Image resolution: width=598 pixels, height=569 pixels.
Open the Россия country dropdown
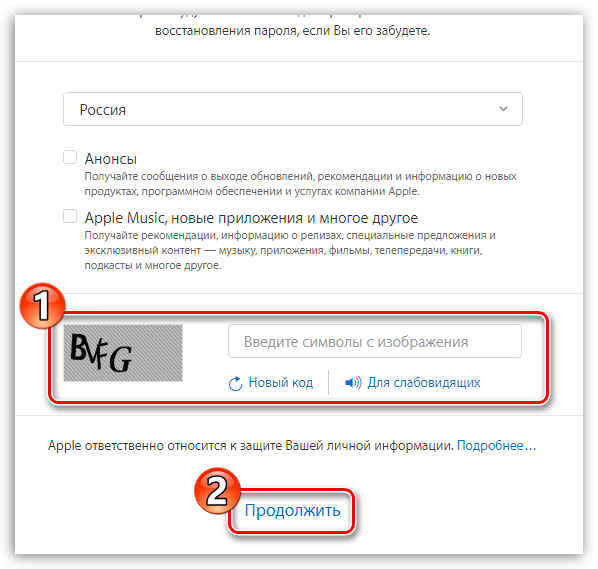click(293, 109)
